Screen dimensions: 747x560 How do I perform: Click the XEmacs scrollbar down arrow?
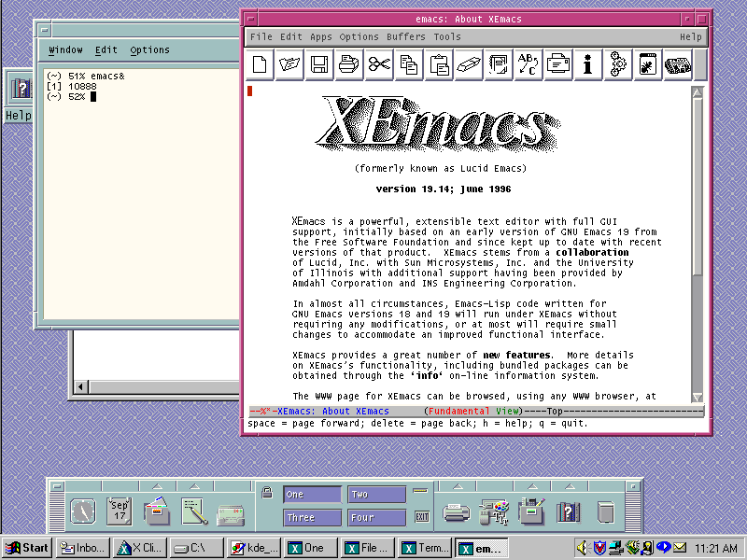tap(698, 397)
